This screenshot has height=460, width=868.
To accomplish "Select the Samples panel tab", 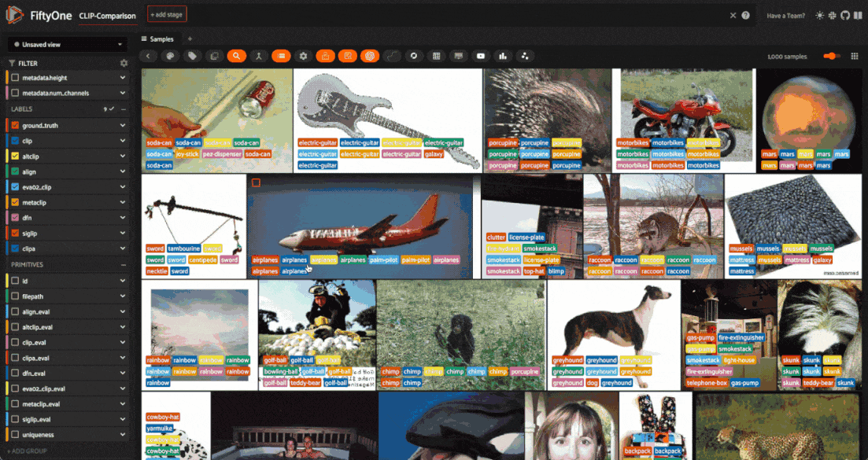I will coord(157,39).
